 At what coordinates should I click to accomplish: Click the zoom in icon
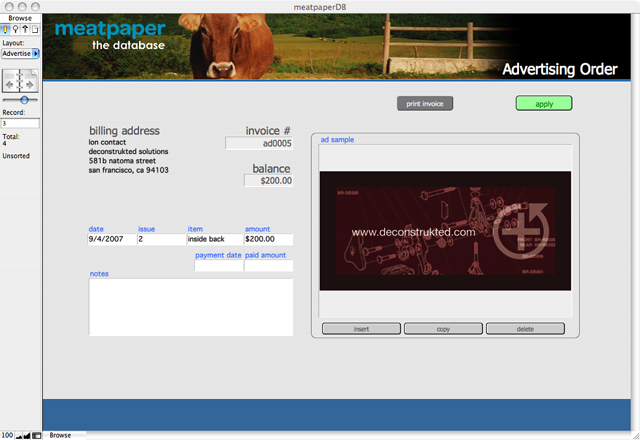pyautogui.click(x=27, y=435)
